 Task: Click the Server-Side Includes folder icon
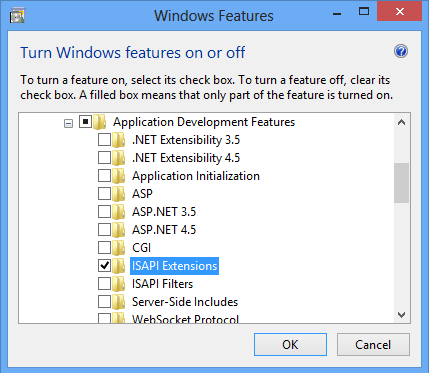[x=118, y=302]
